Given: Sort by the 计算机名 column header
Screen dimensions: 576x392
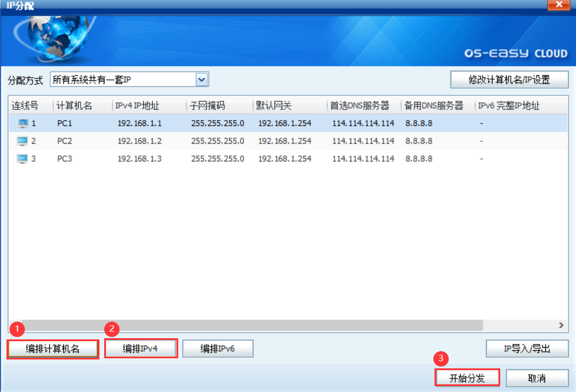Looking at the screenshot, I should pyautogui.click(x=75, y=106).
